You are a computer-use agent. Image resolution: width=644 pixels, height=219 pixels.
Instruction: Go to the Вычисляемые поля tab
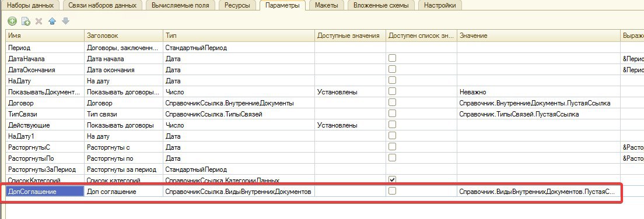pyautogui.click(x=180, y=6)
